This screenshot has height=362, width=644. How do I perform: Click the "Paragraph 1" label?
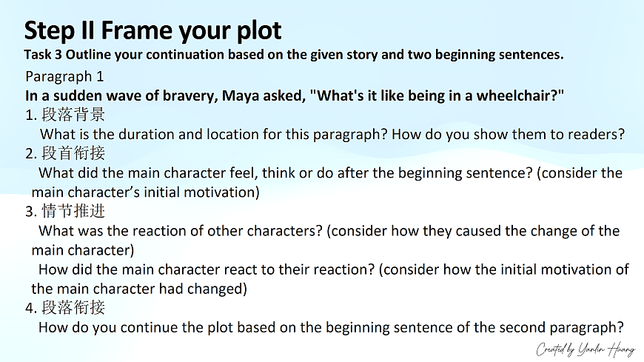tap(64, 76)
